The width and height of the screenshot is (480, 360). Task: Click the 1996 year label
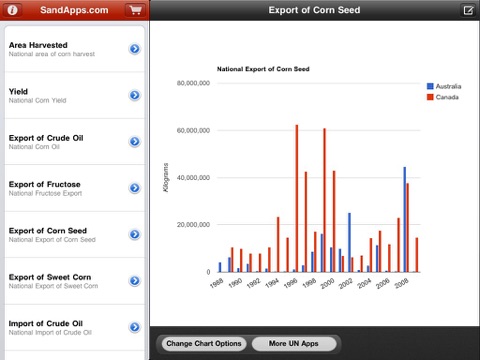pos(290,283)
